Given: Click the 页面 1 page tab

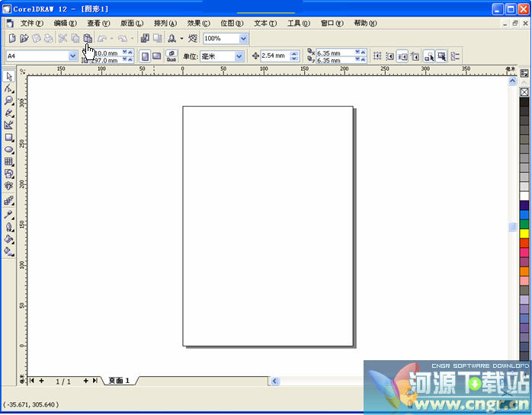Looking at the screenshot, I should coord(119,380).
